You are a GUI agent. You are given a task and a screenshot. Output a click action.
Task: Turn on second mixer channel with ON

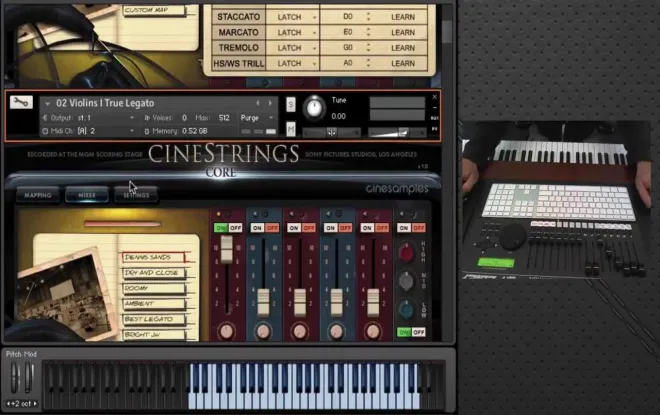point(257,228)
